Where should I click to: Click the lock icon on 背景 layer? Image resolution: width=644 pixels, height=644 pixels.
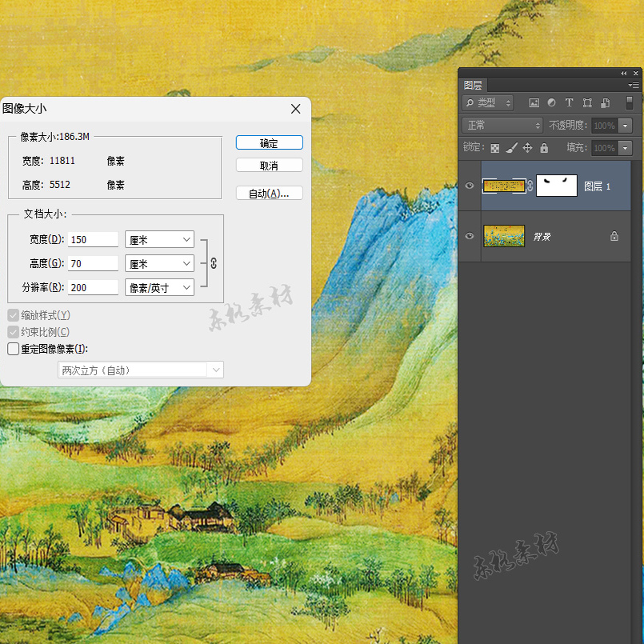[x=614, y=236]
